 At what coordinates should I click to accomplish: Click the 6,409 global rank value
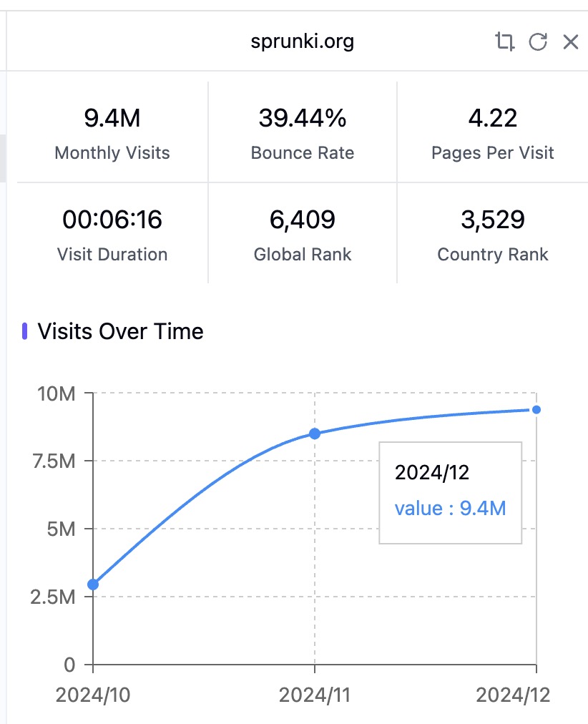303,220
